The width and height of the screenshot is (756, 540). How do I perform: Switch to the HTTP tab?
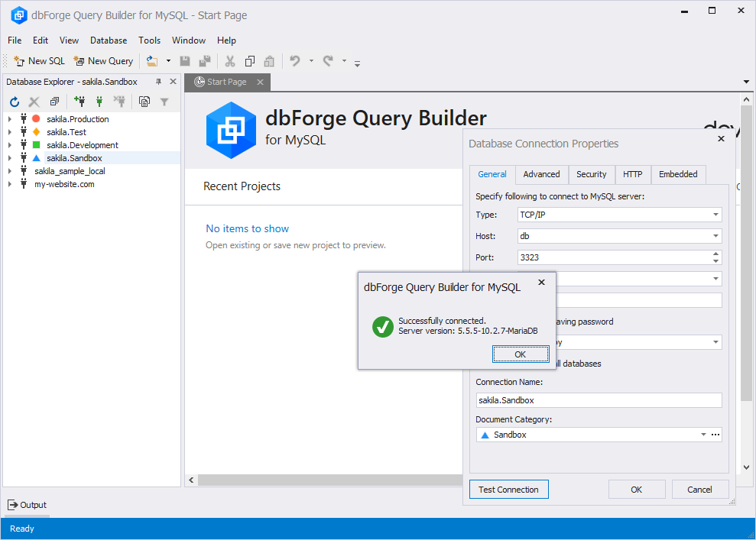tap(633, 174)
